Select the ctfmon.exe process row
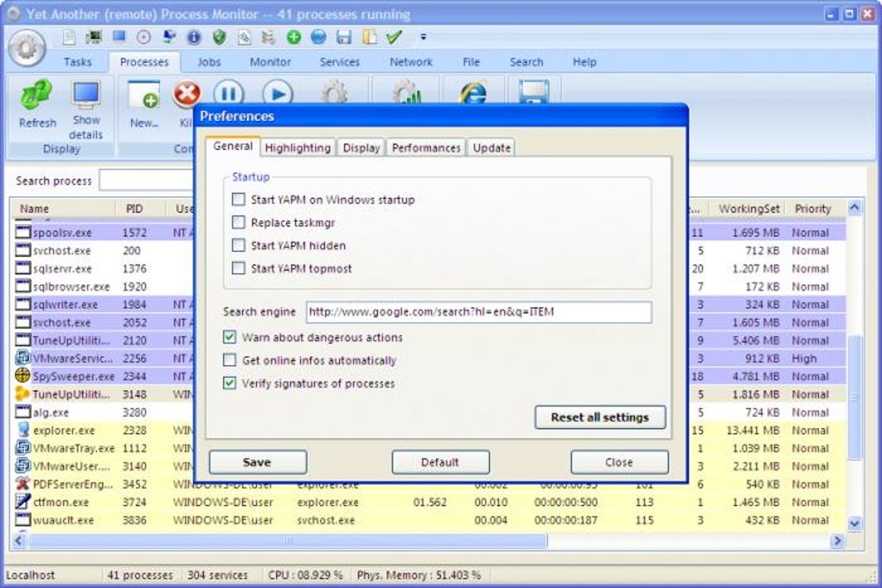The height and width of the screenshot is (588, 882). point(429,502)
